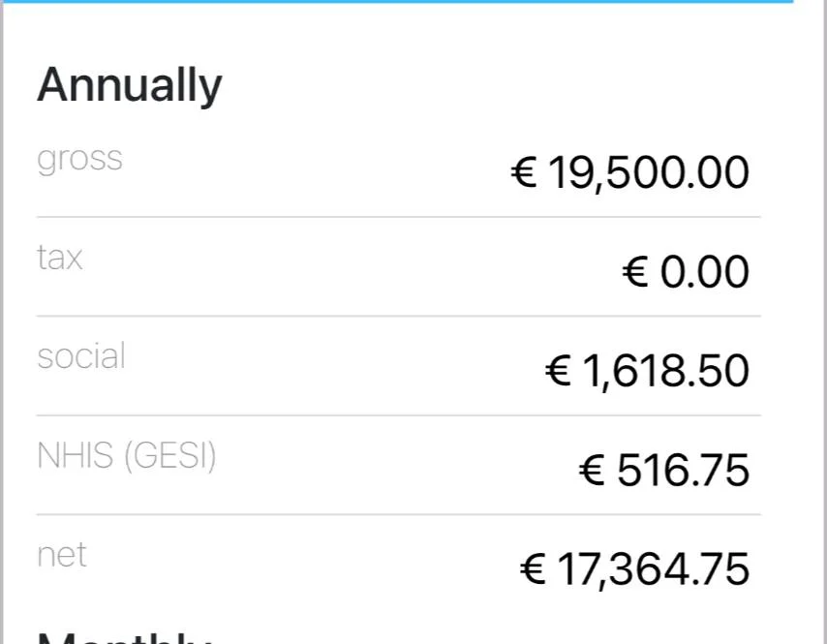Viewport: 827px width, 644px height.
Task: Click the € 1,618.50 social amount
Action: point(648,372)
